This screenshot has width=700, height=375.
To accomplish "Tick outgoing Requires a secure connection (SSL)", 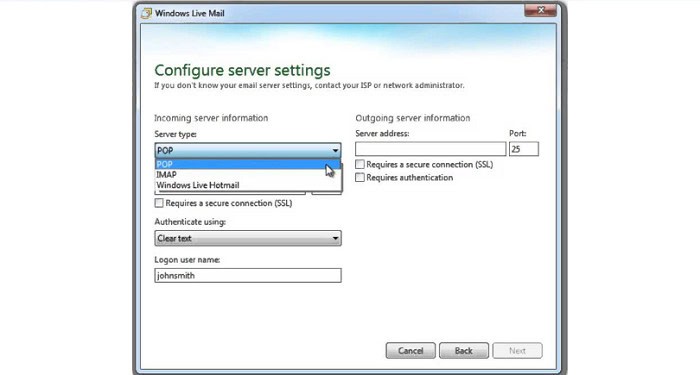I will pyautogui.click(x=360, y=164).
